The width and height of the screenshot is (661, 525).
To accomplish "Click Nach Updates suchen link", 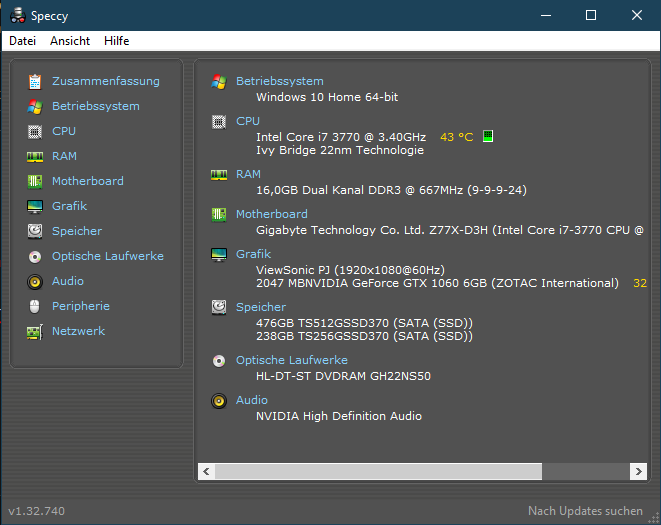I will tap(585, 511).
